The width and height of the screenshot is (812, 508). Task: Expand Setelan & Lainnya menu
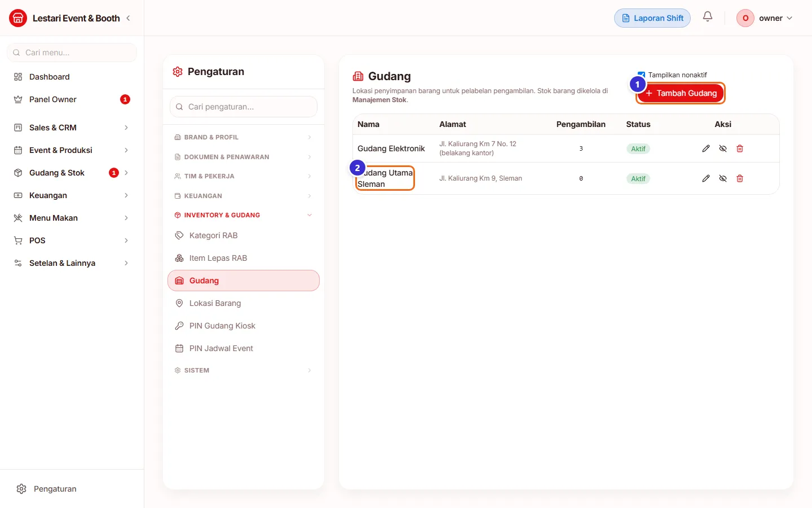pyautogui.click(x=72, y=263)
